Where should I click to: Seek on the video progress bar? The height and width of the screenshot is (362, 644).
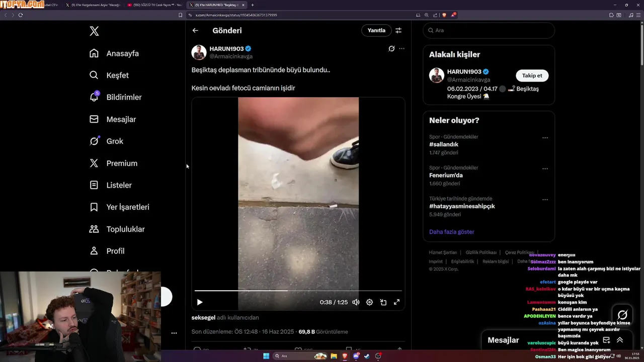click(298, 291)
